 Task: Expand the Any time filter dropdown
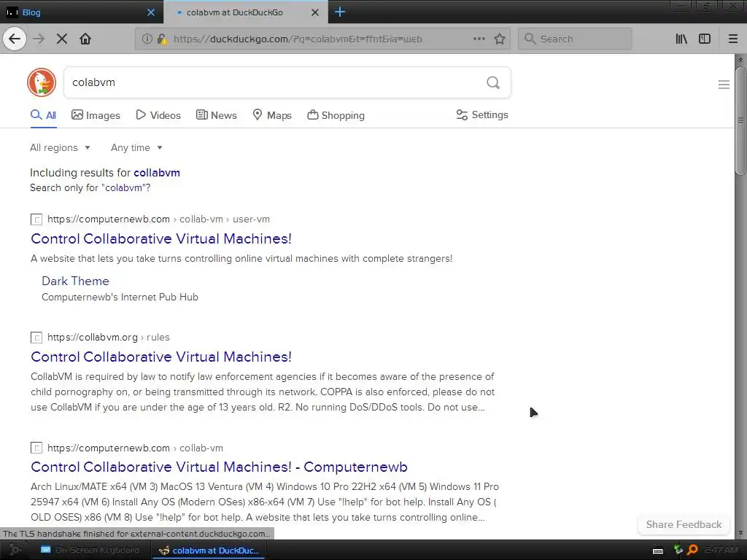click(136, 147)
